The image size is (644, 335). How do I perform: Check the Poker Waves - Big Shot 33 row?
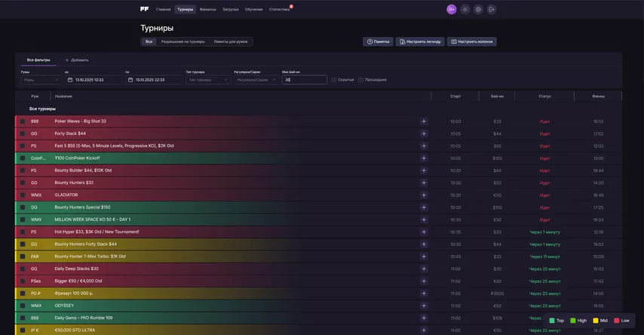(23, 121)
